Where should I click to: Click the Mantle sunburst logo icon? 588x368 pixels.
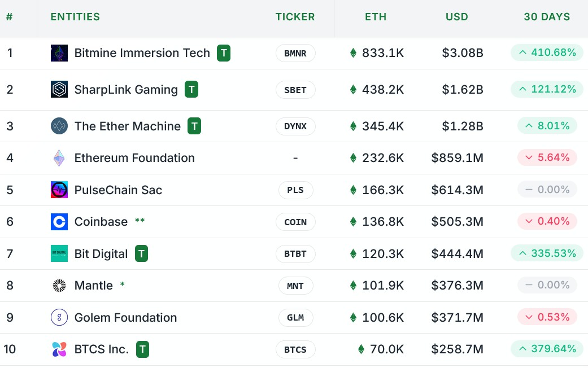(x=59, y=286)
